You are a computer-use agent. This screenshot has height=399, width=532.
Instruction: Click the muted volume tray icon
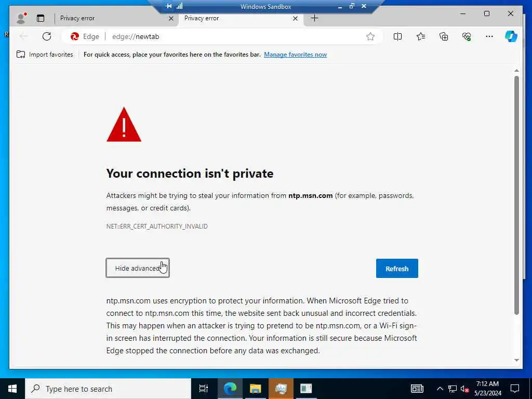point(464,389)
